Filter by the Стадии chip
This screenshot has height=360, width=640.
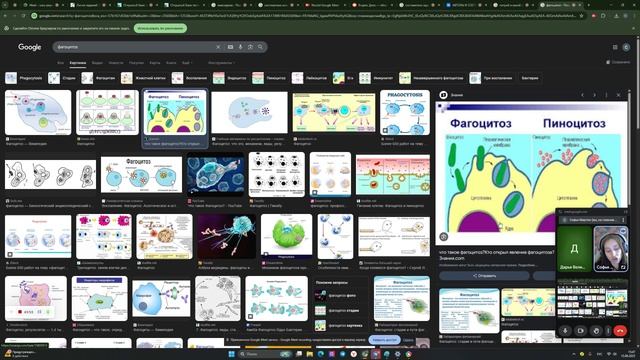tap(62, 78)
